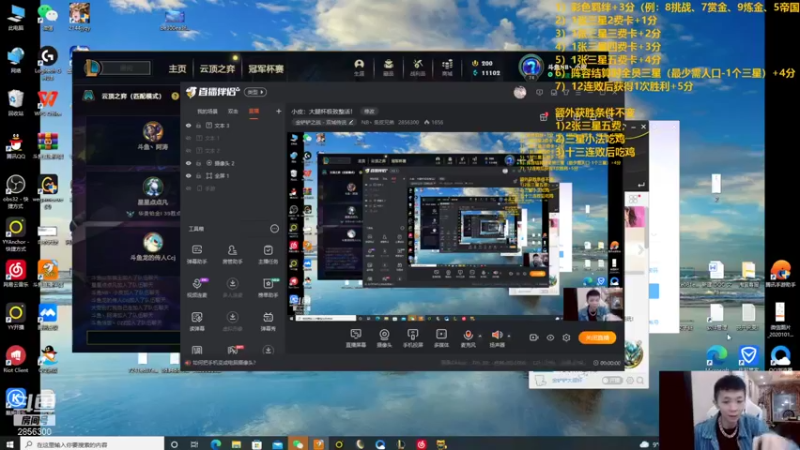The height and width of the screenshot is (450, 800).
Task: Edit the stream category pencil icon
Action: point(351,122)
